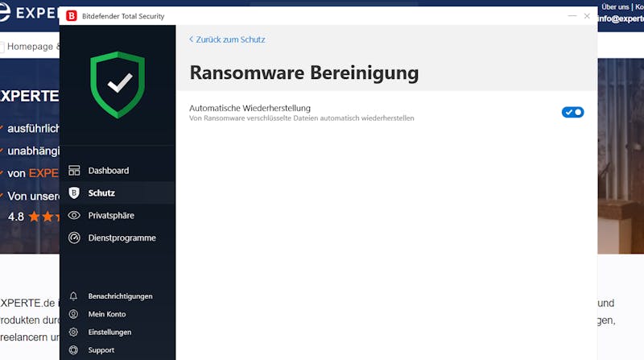Minimize the Bitdefender window
This screenshot has width=644, height=360.
pyautogui.click(x=572, y=16)
